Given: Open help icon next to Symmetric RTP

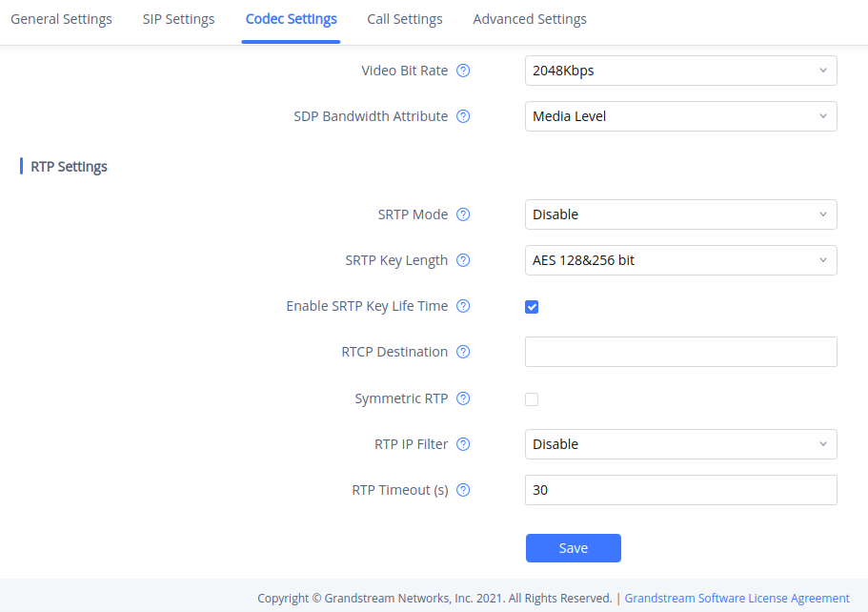Looking at the screenshot, I should (x=463, y=398).
